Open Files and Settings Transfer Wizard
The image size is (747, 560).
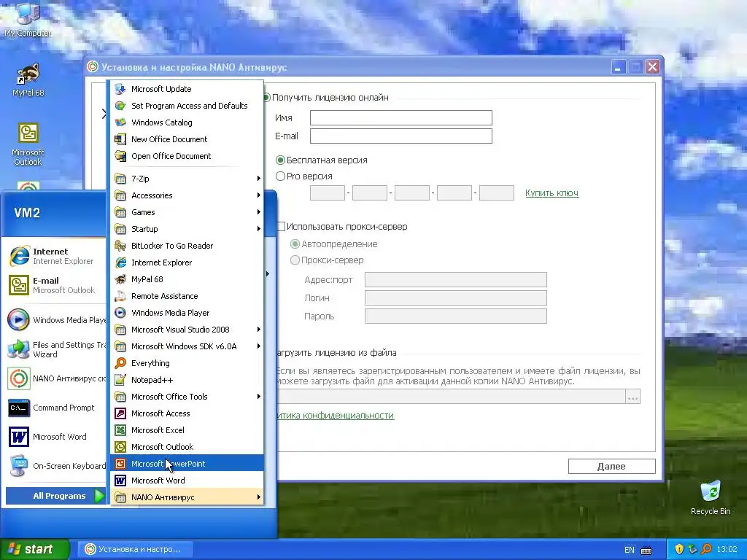pyautogui.click(x=56, y=349)
